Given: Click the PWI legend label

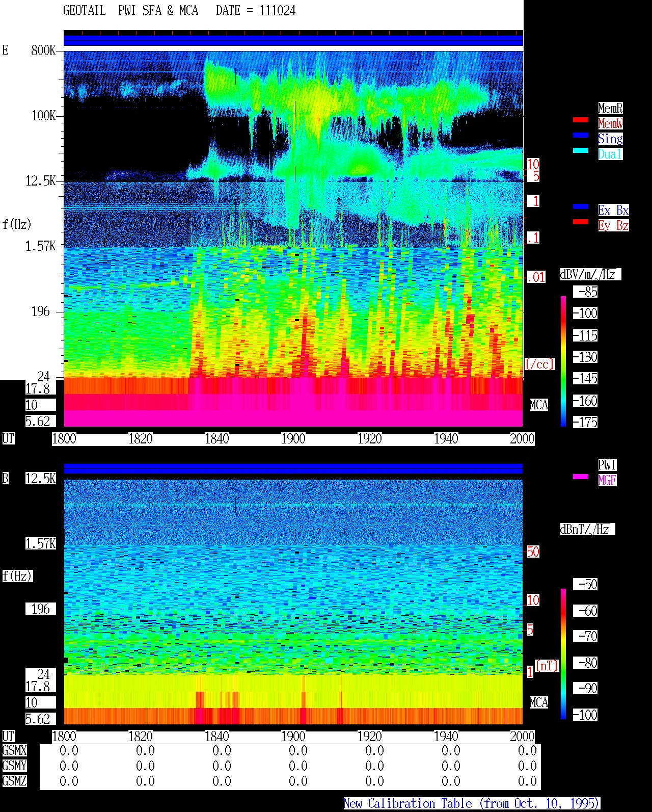Looking at the screenshot, I should pos(607,465).
